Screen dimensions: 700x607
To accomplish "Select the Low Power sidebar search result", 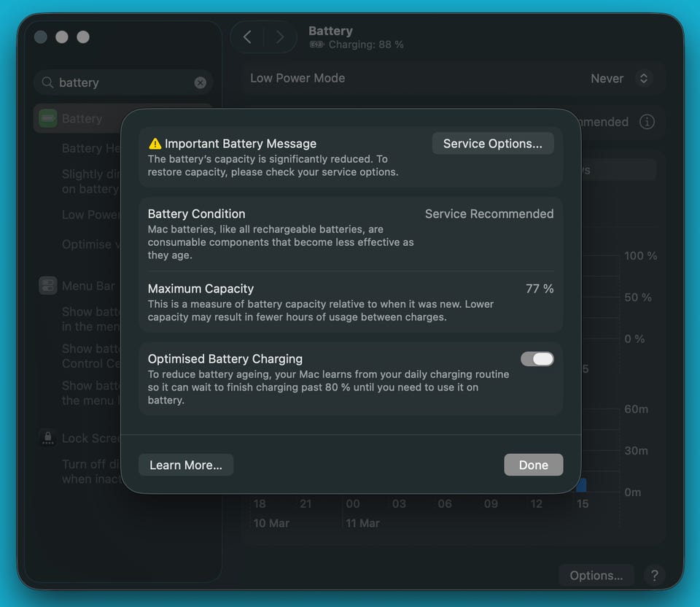I will (x=91, y=215).
